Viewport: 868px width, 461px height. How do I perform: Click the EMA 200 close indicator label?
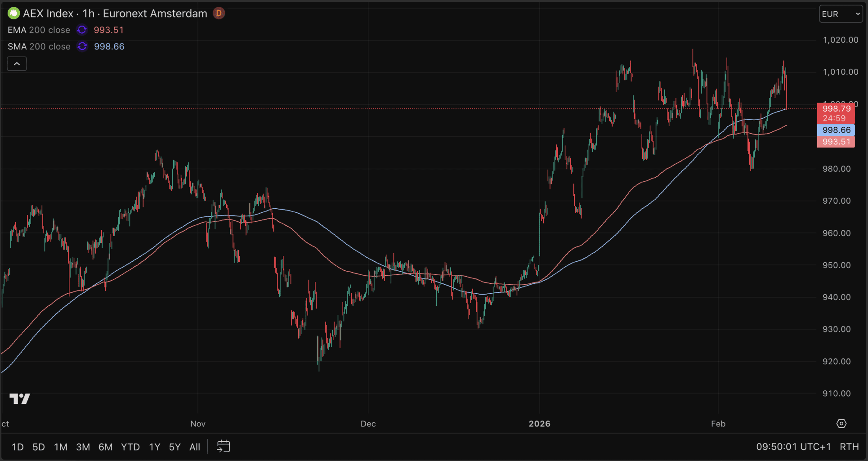(39, 30)
